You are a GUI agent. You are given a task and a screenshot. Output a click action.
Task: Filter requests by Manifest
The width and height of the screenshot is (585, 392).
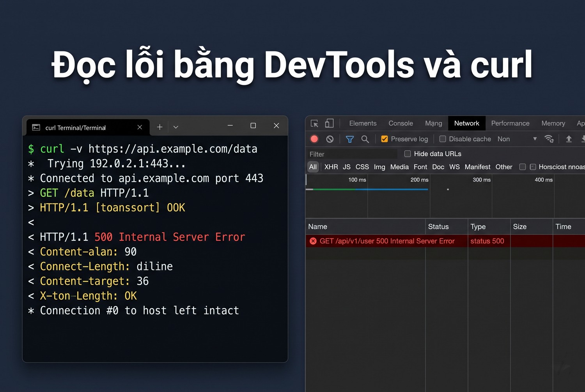pyautogui.click(x=478, y=167)
